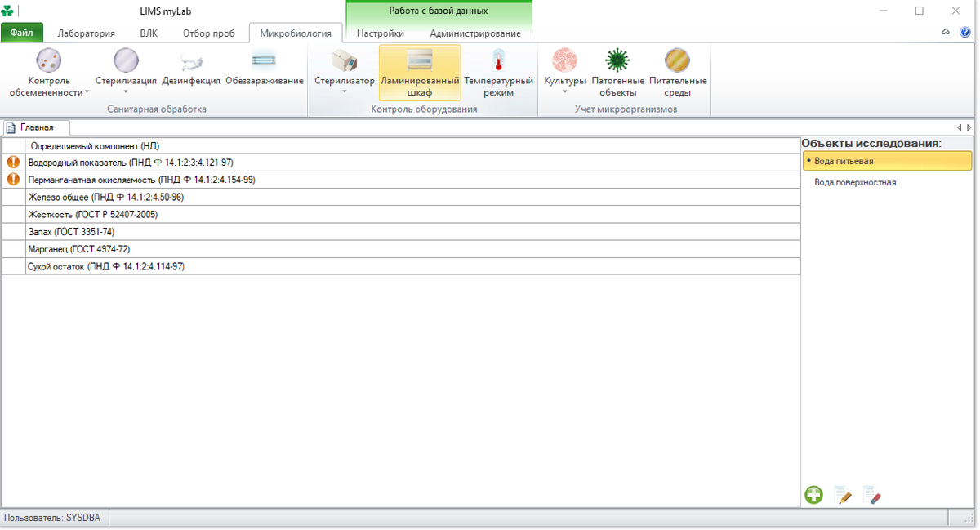Image resolution: width=980 pixels, height=530 pixels.
Task: Edit research object with pencil icon
Action: [843, 495]
